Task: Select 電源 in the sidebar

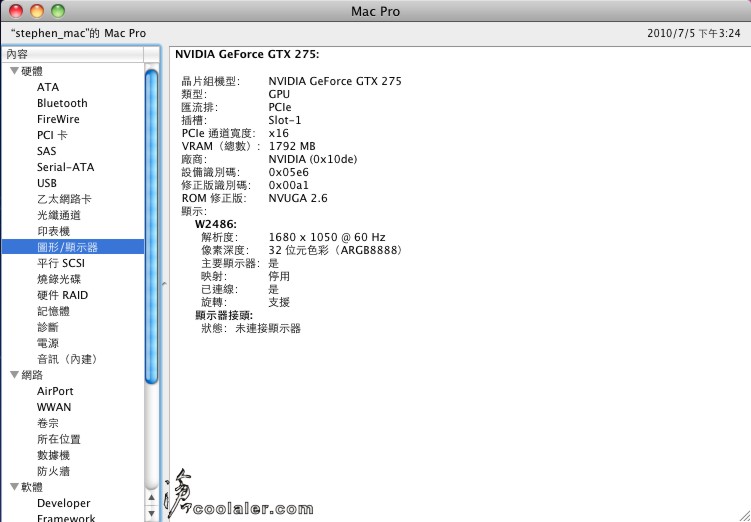Action: [48, 343]
